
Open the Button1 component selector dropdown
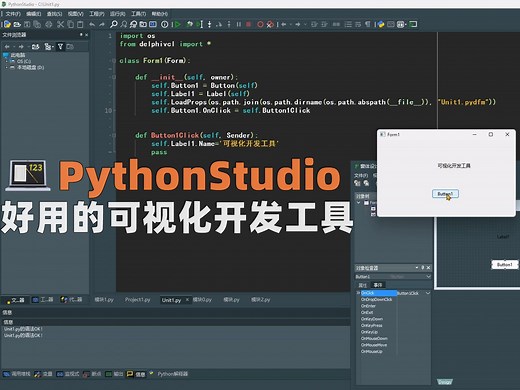coord(428,277)
